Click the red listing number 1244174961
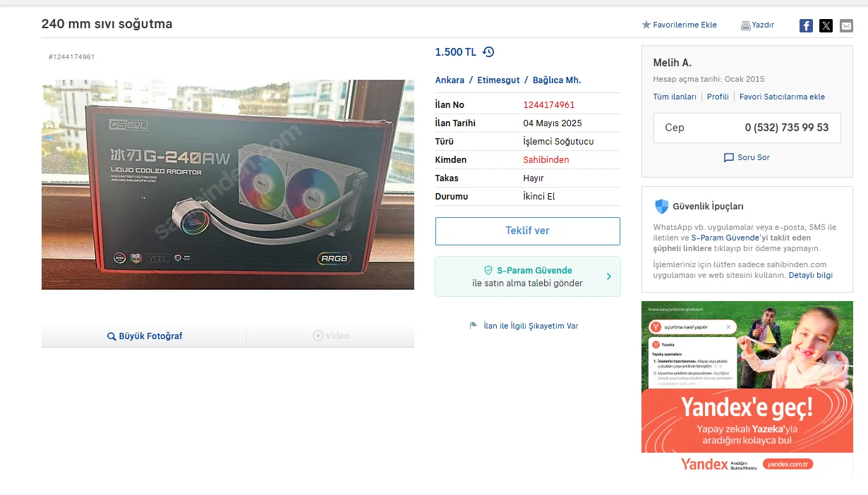The width and height of the screenshot is (868, 495). pos(549,105)
